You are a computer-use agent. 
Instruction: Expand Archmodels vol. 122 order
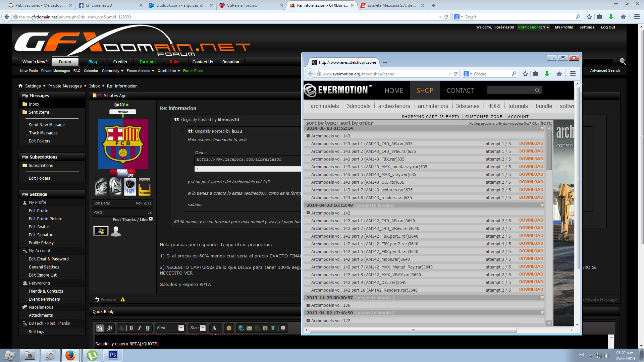pos(308,321)
